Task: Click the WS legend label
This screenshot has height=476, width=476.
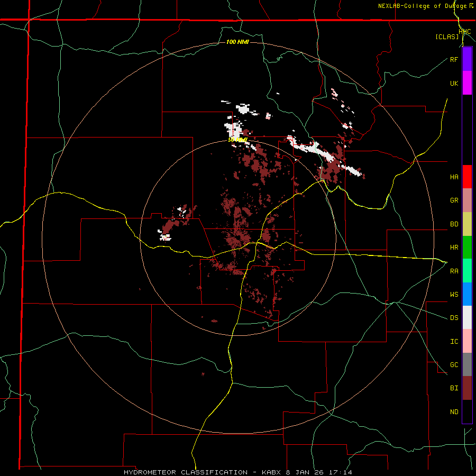Action: click(454, 295)
